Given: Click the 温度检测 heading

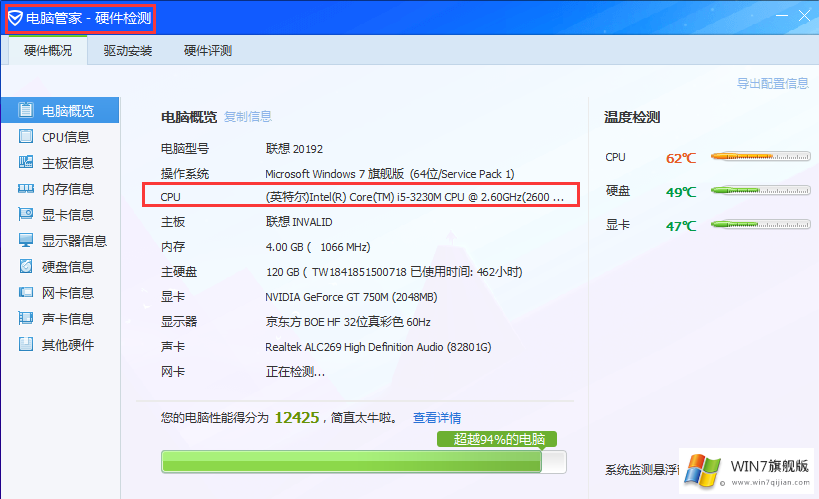Looking at the screenshot, I should 632,117.
